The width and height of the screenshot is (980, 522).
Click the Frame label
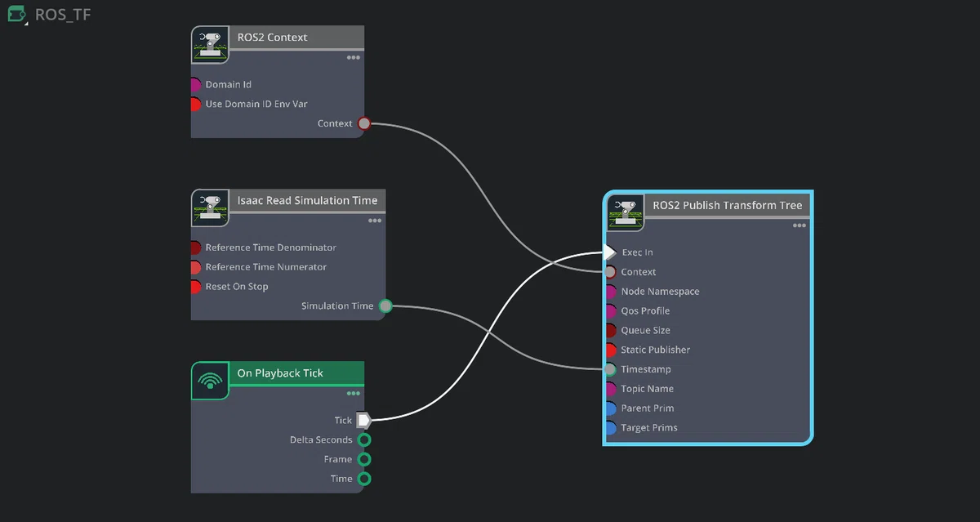point(338,460)
